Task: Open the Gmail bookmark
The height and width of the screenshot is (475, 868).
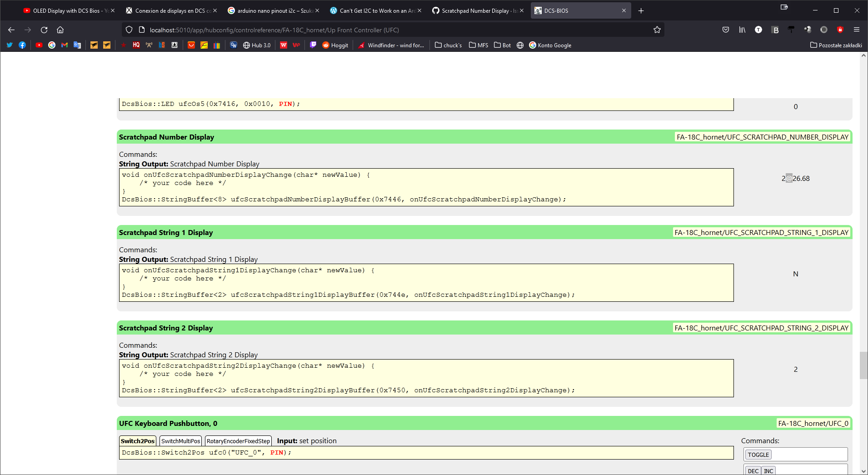Action: pyautogui.click(x=64, y=45)
